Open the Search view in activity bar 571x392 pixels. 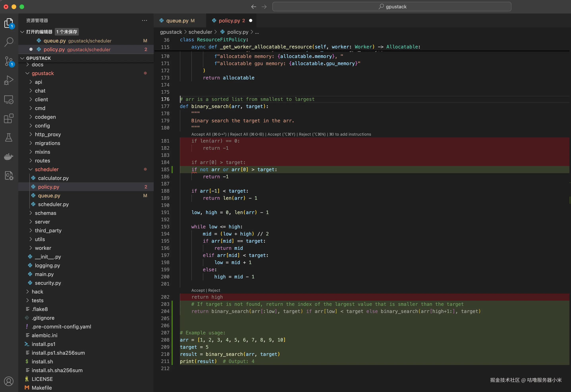pyautogui.click(x=9, y=42)
